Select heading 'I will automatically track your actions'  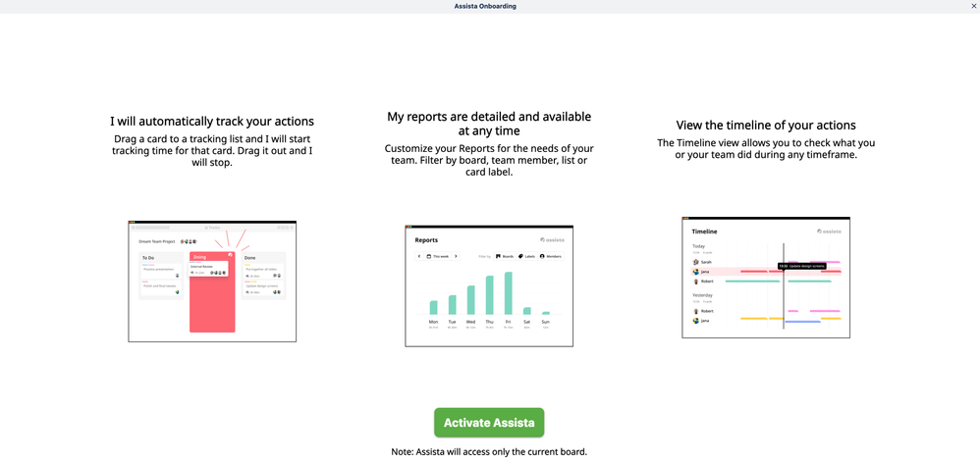click(x=212, y=121)
